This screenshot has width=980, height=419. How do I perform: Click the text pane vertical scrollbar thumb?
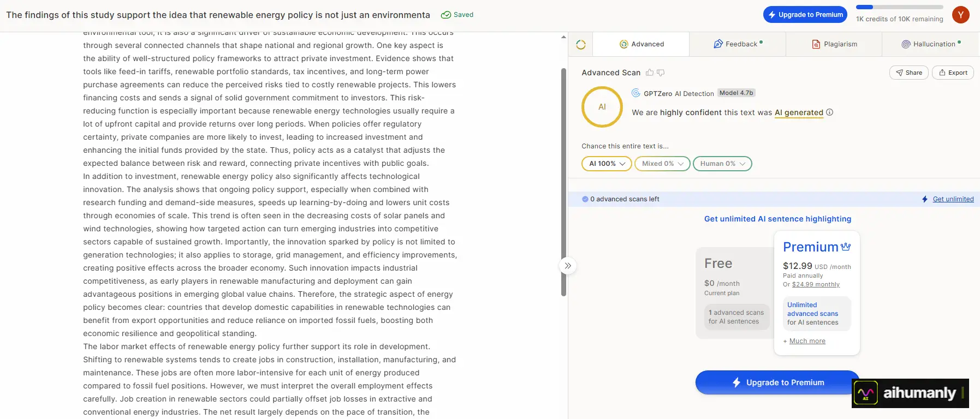click(563, 182)
